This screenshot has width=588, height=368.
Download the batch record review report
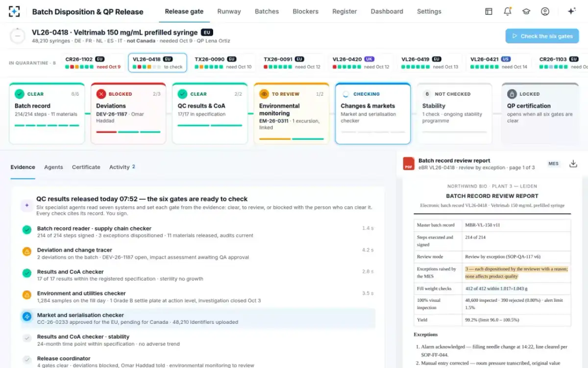pyautogui.click(x=573, y=164)
